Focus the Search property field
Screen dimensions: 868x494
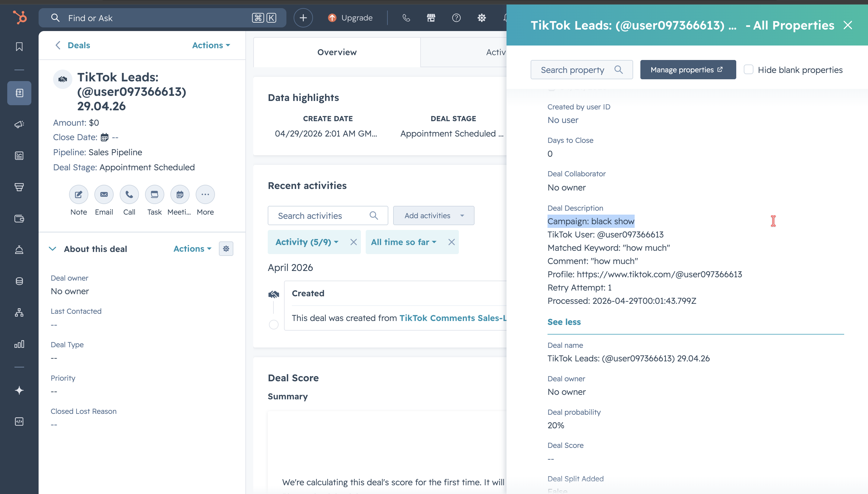tap(582, 70)
